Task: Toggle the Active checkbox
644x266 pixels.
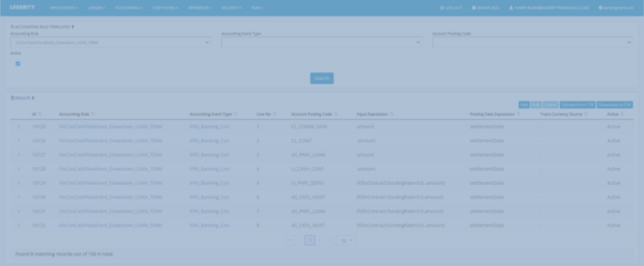Action: tap(18, 63)
